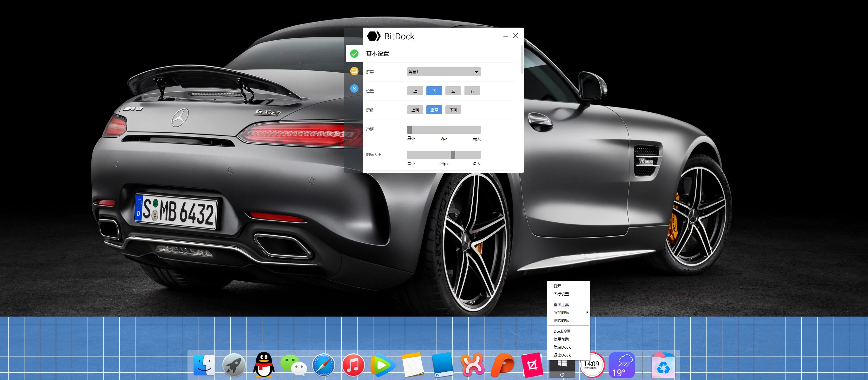Open the WeChat dock icon

(x=293, y=365)
